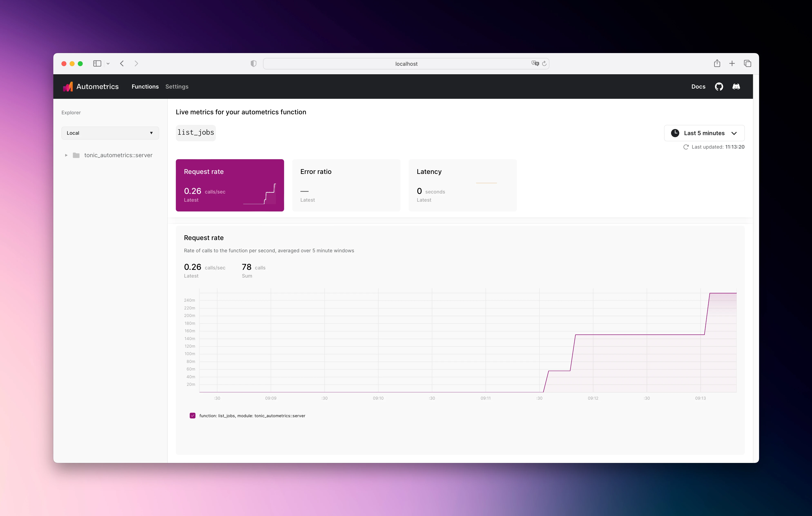This screenshot has width=812, height=516.
Task: Click the privacy shield icon
Action: click(254, 63)
